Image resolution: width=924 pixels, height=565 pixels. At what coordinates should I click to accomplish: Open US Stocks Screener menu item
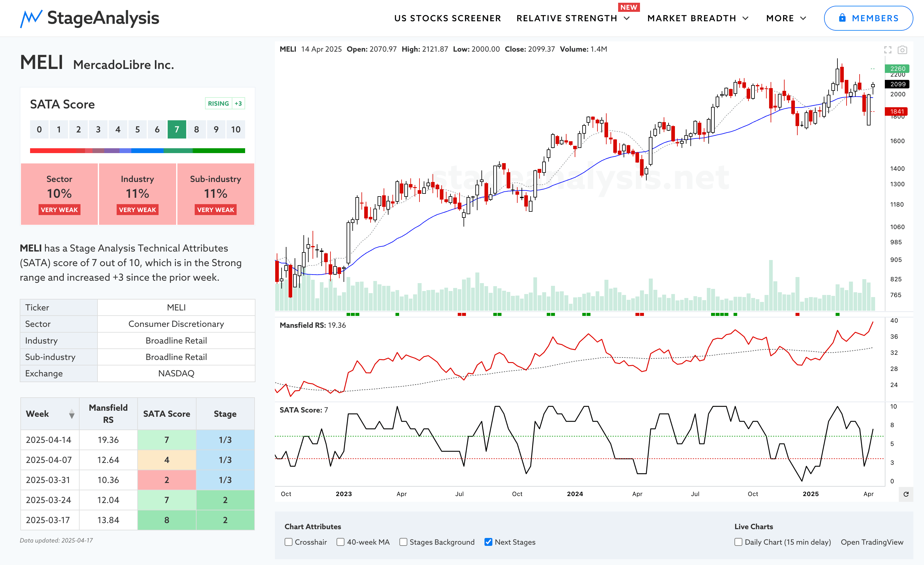point(447,18)
